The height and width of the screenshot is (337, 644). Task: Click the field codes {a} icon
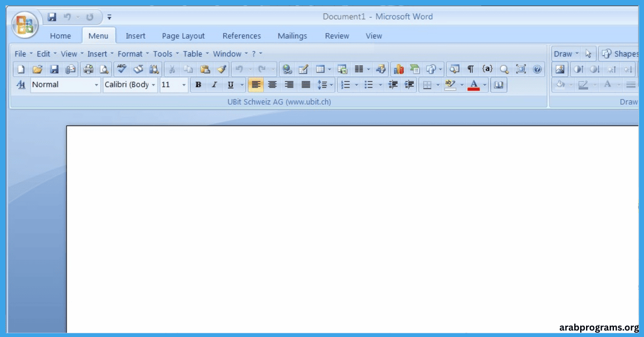(487, 69)
